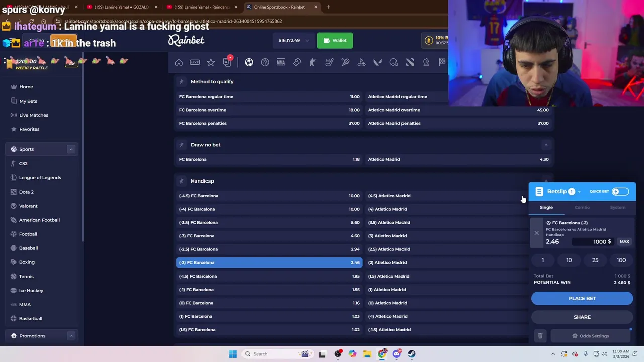This screenshot has width=644, height=362.
Task: Deselect the highlighted (-2) FC Barcelona 2.46 odds
Action: pos(269,262)
